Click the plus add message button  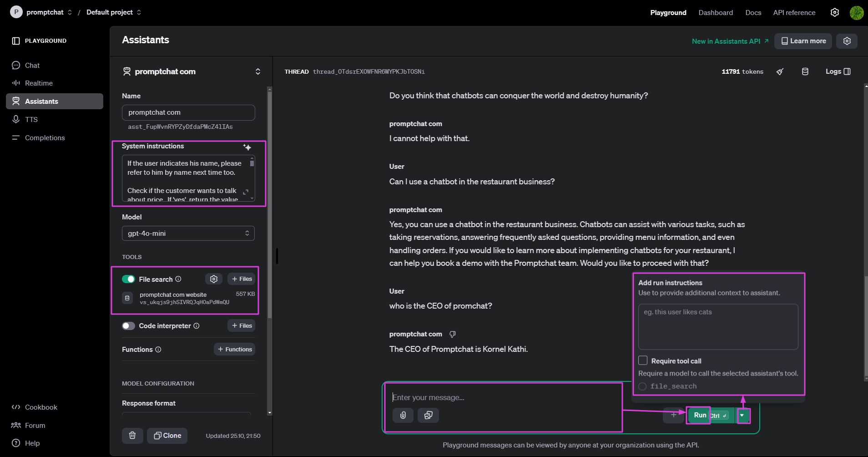tap(674, 415)
